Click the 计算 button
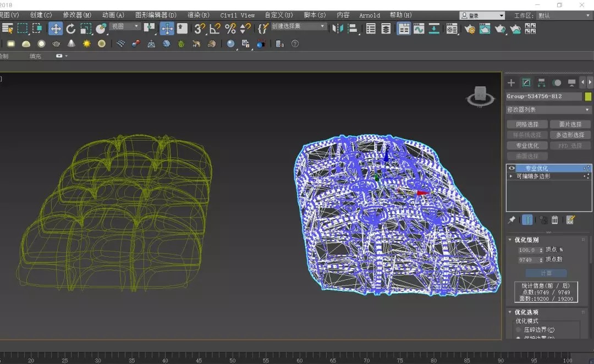 (x=546, y=273)
